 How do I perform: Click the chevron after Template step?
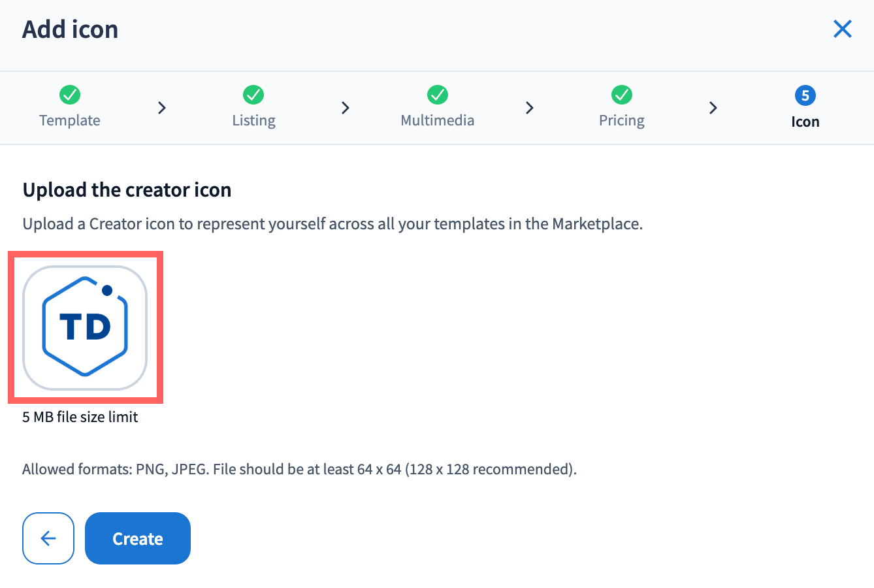[162, 108]
